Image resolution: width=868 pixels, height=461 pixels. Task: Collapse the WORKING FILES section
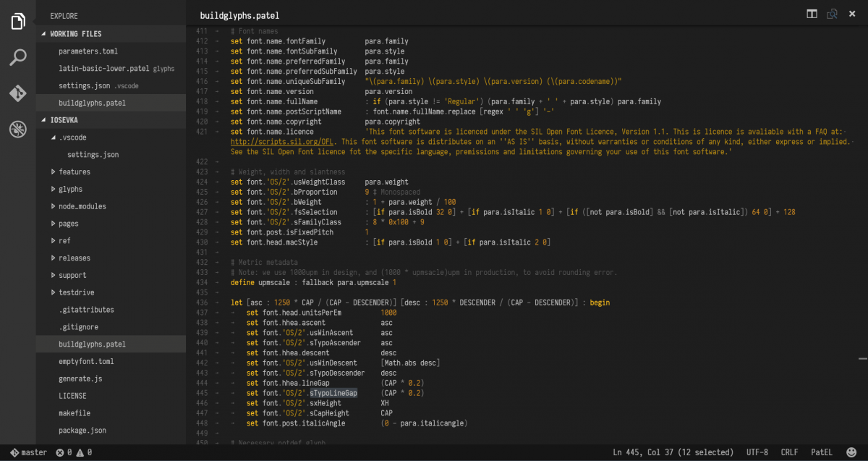click(x=111, y=34)
